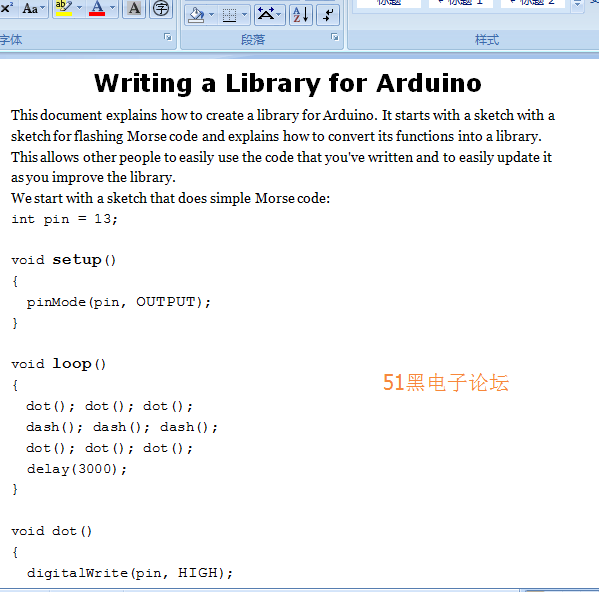Click the A-Z sort button
This screenshot has height=592, width=599.
click(301, 15)
